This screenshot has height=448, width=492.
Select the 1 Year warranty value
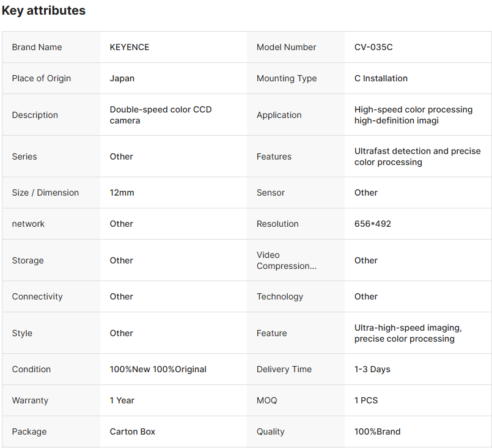click(122, 400)
